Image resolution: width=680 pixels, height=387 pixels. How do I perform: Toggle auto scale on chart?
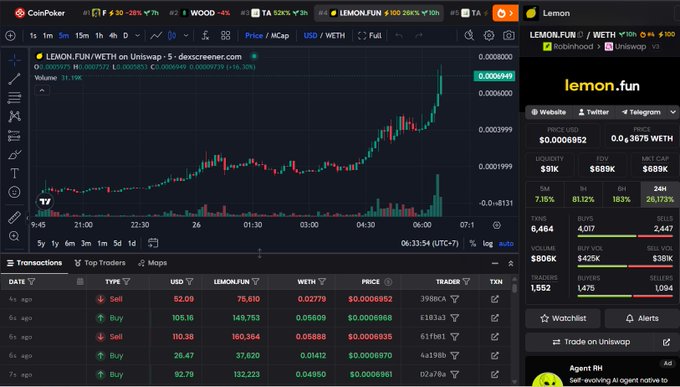pos(506,243)
